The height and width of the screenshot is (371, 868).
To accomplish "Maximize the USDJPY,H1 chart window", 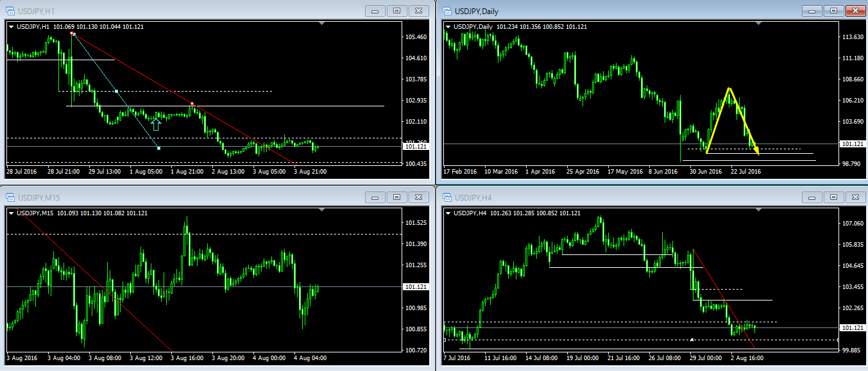I will [x=396, y=11].
